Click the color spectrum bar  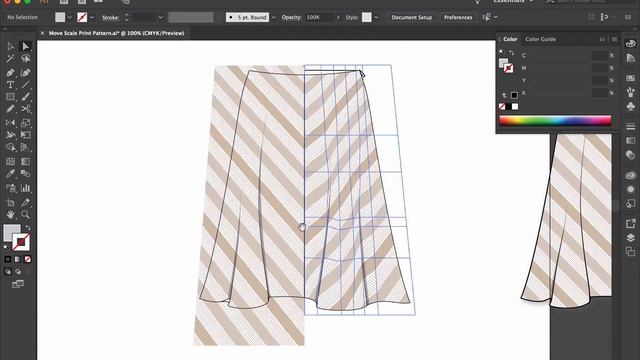555,120
